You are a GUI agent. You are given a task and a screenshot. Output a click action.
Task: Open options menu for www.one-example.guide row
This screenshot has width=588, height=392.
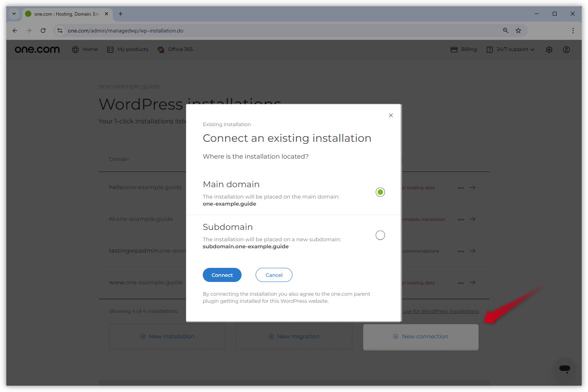pyautogui.click(x=461, y=283)
